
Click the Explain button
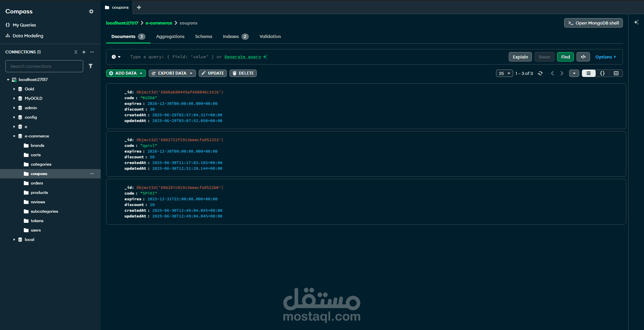coord(520,57)
